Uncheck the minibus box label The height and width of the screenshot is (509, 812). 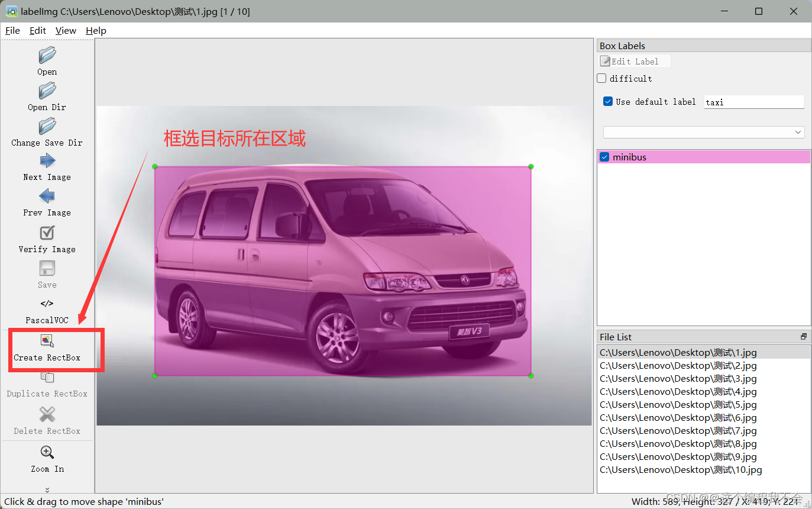(604, 157)
